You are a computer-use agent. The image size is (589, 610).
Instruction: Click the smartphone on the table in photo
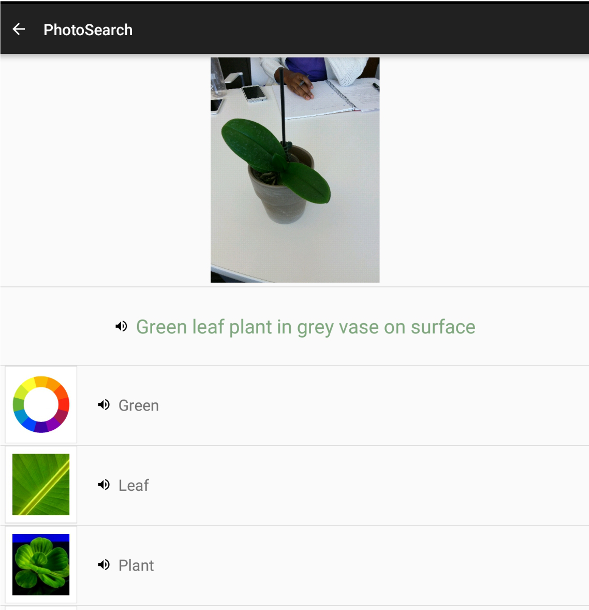click(x=254, y=94)
